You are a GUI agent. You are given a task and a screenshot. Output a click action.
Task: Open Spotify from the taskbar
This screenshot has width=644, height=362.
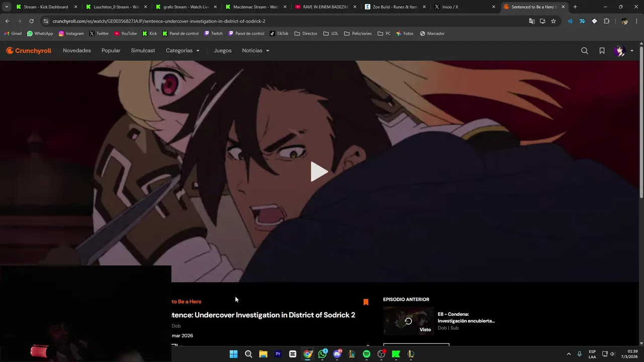366,354
